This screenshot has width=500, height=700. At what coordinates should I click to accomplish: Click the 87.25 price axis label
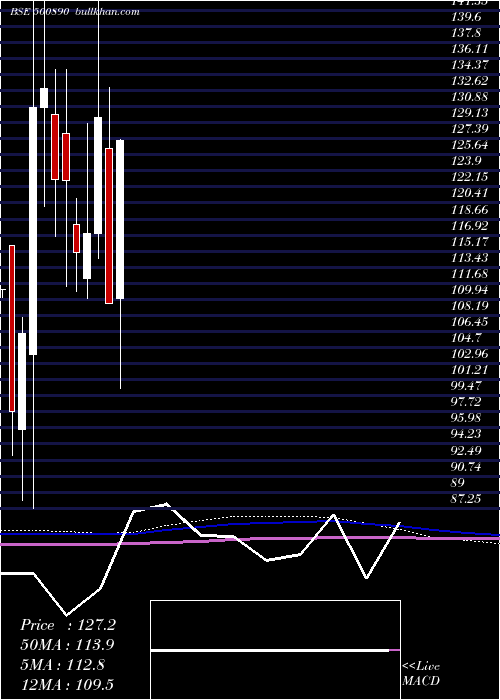(466, 498)
